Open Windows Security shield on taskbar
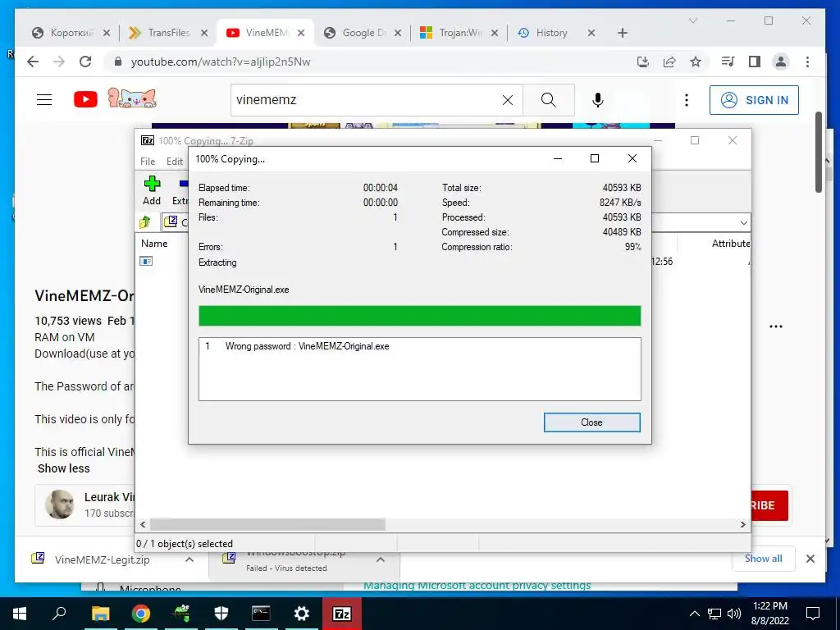 [221, 614]
